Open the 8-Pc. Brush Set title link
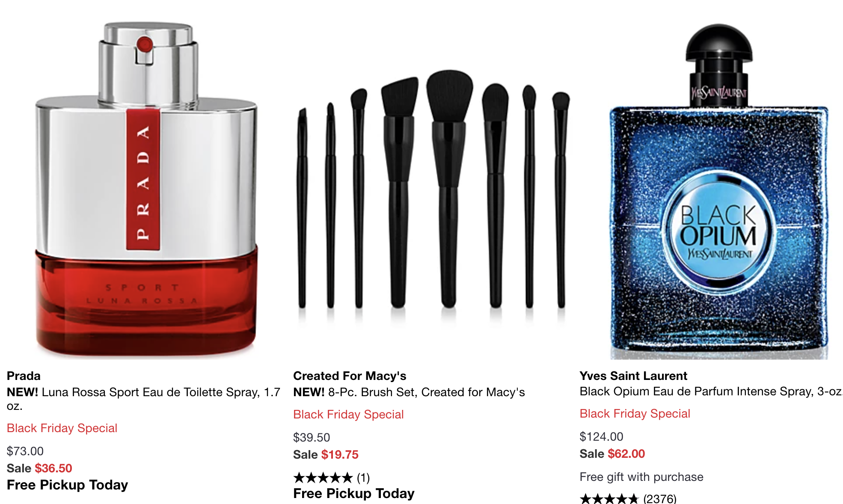Image resolution: width=843 pixels, height=504 pixels. point(409,392)
